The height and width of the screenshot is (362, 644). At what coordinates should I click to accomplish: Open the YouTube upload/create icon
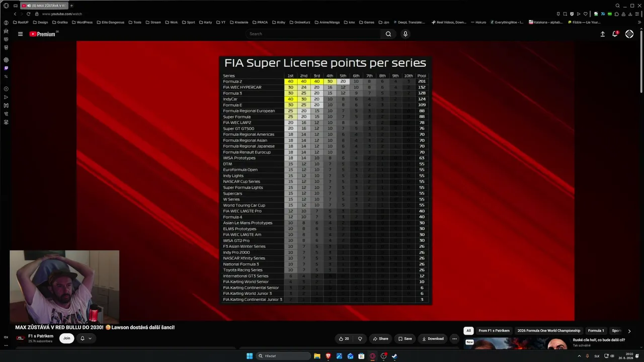[x=603, y=34]
